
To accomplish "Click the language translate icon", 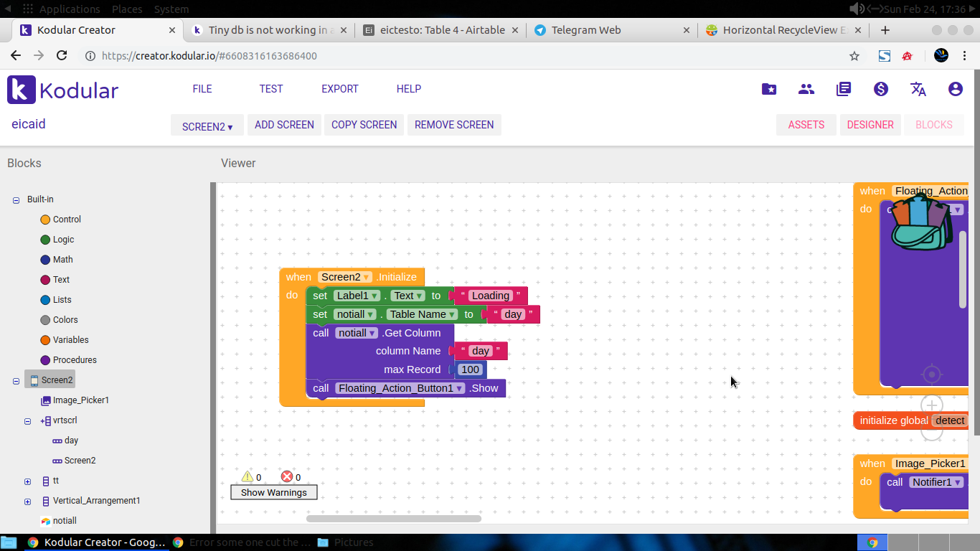I will coord(918,89).
